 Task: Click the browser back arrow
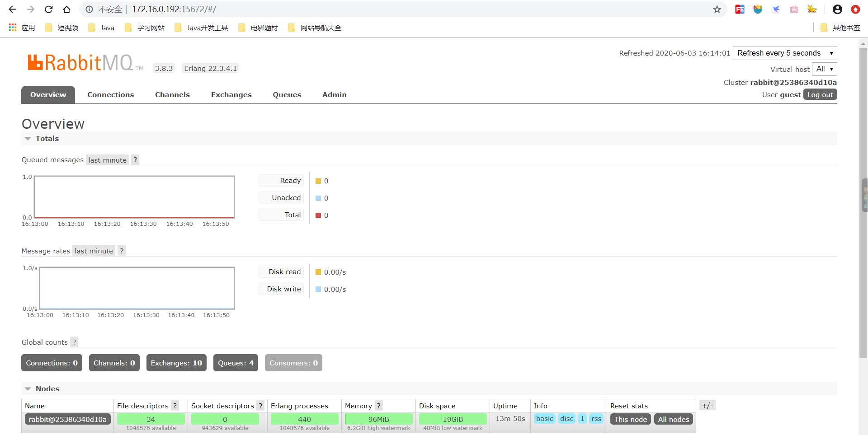(x=12, y=9)
